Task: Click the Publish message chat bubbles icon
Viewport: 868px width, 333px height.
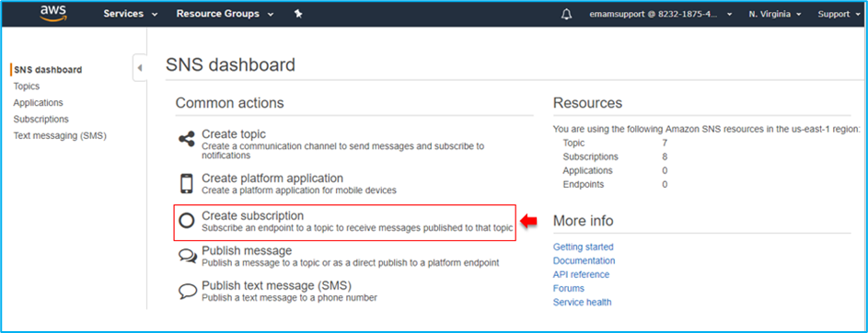Action: pos(187,256)
